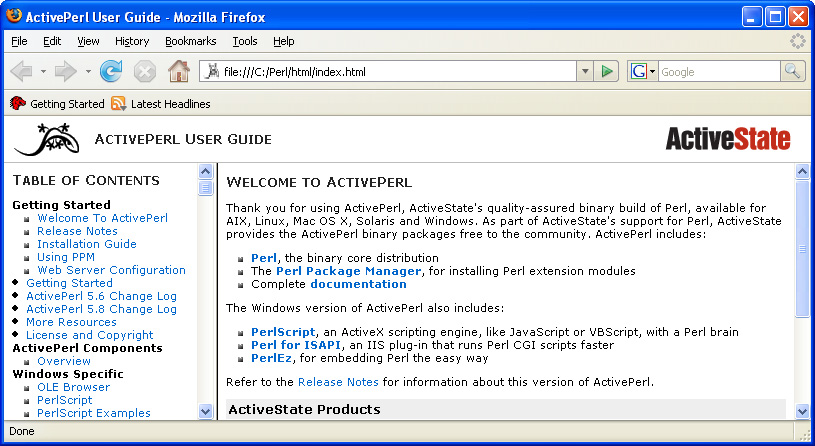Open the Welcome To ActivePerl link
The height and width of the screenshot is (446, 815).
(102, 218)
